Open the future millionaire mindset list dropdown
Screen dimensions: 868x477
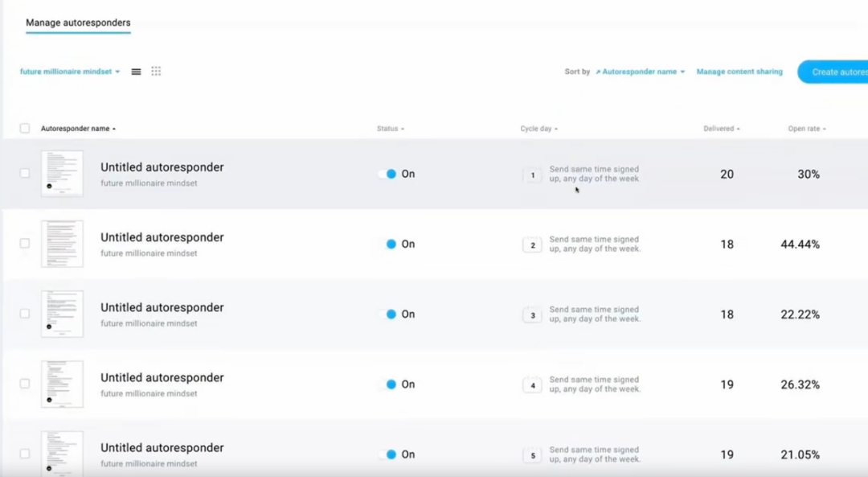[70, 72]
